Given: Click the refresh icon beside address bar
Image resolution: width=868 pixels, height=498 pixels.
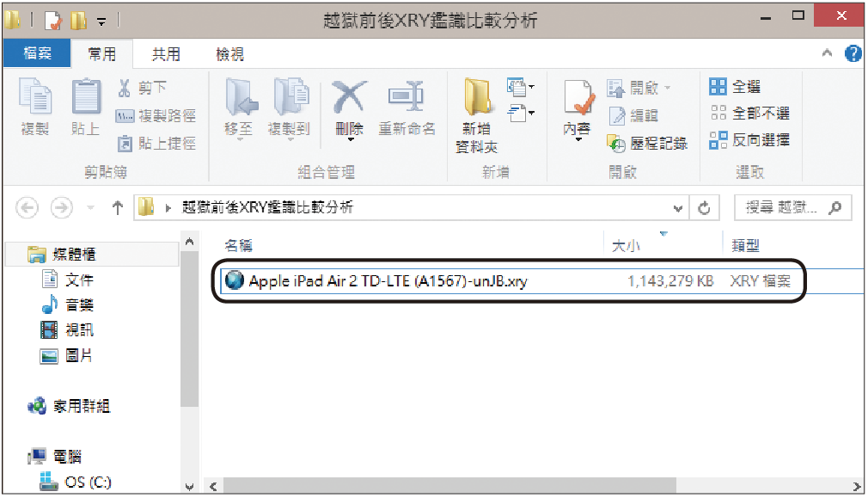Looking at the screenshot, I should pos(704,208).
